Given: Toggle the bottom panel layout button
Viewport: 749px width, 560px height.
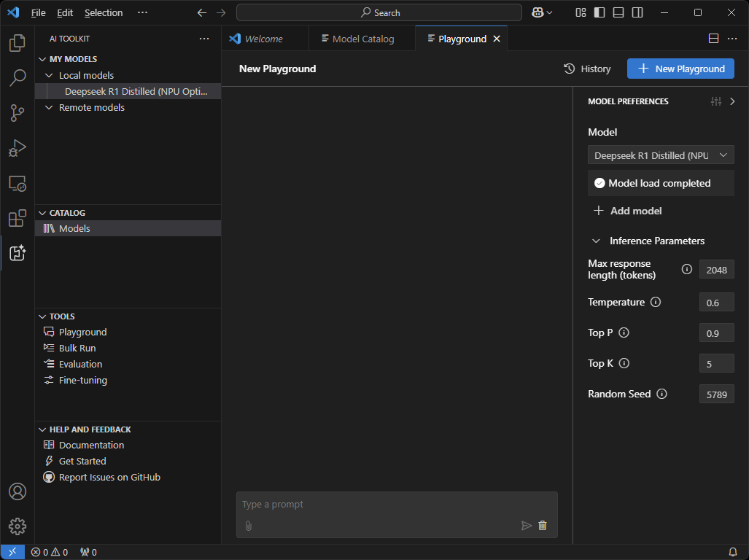Looking at the screenshot, I should tap(618, 12).
